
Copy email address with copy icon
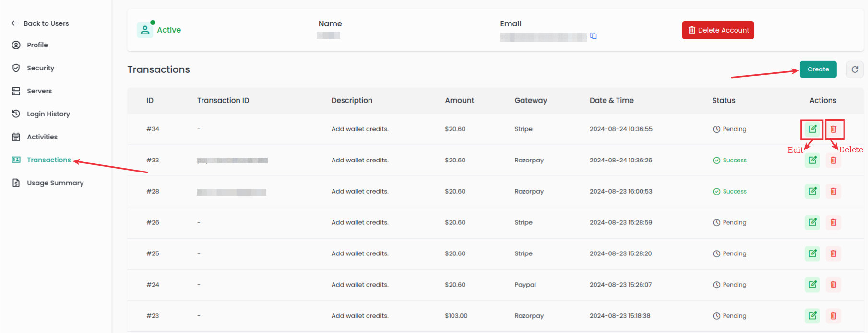(594, 36)
